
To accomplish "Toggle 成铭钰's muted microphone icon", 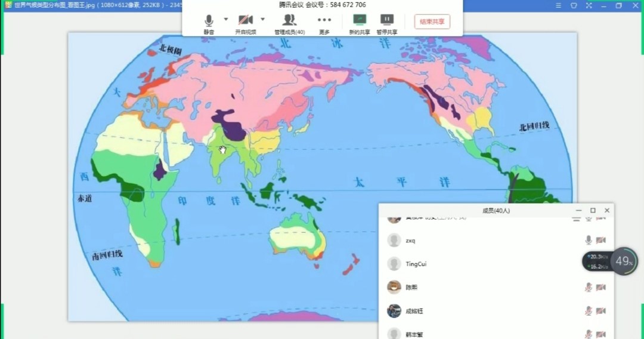I will point(589,311).
